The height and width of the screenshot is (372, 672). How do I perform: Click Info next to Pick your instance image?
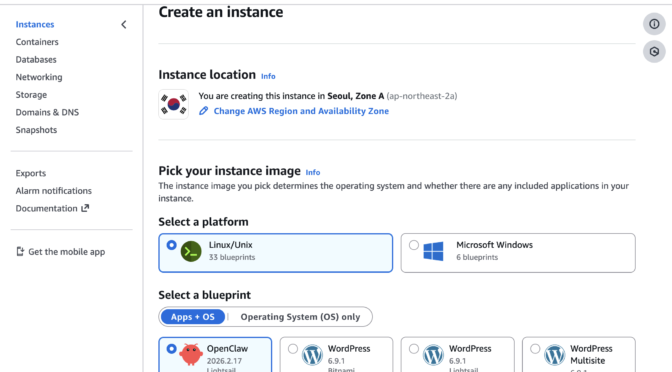pyautogui.click(x=313, y=172)
